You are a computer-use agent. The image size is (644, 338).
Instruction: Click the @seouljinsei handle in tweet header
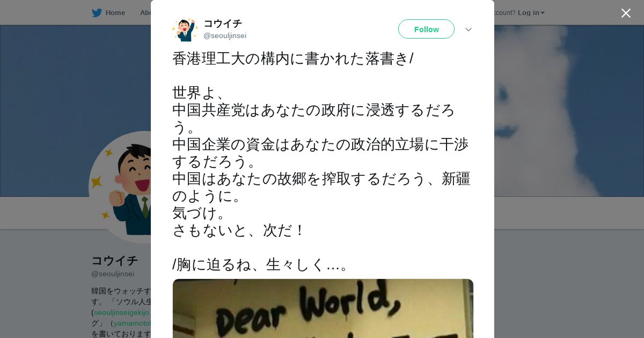point(225,36)
